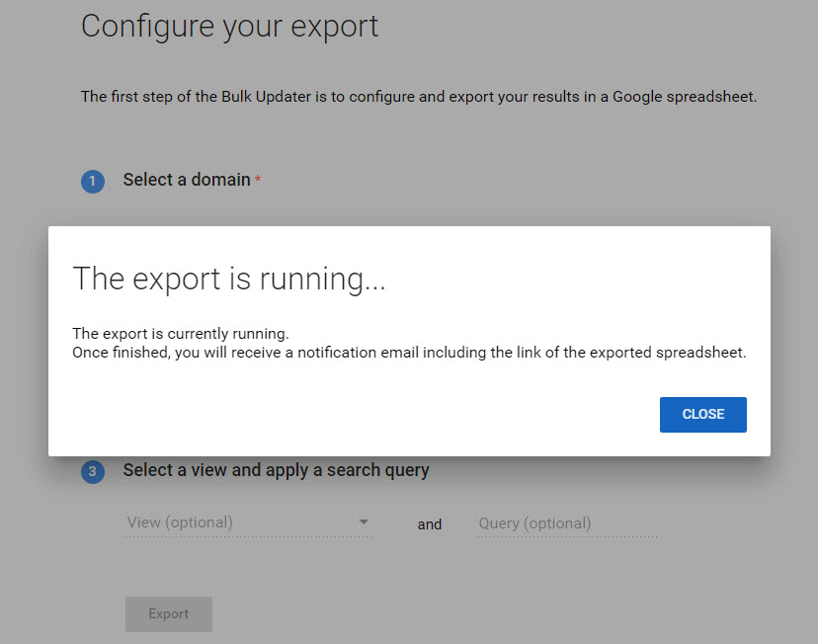Select the "Select a domain" step label

pyautogui.click(x=187, y=180)
